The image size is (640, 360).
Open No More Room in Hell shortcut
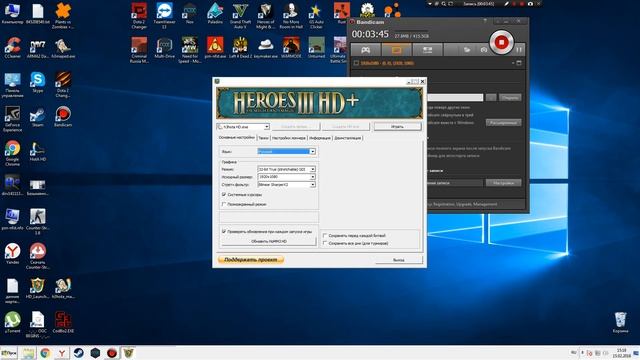tap(291, 16)
